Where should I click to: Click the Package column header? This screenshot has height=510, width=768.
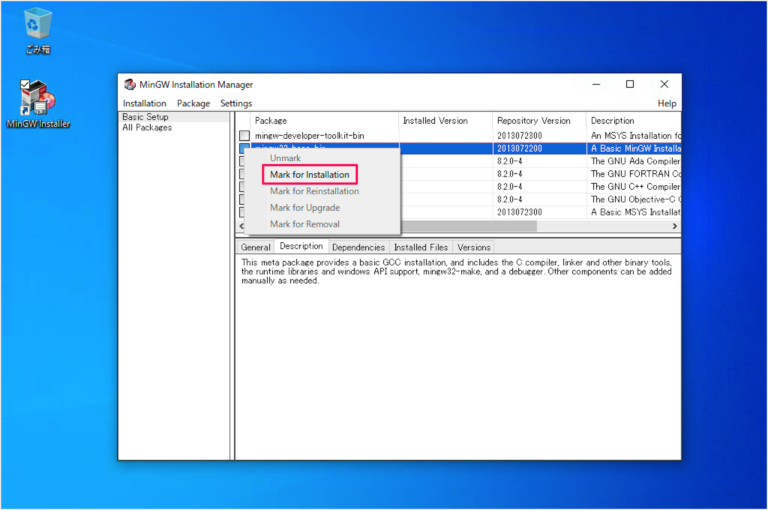coord(324,121)
